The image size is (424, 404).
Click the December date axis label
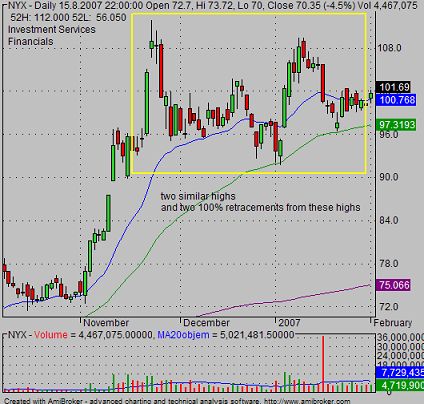206,323
